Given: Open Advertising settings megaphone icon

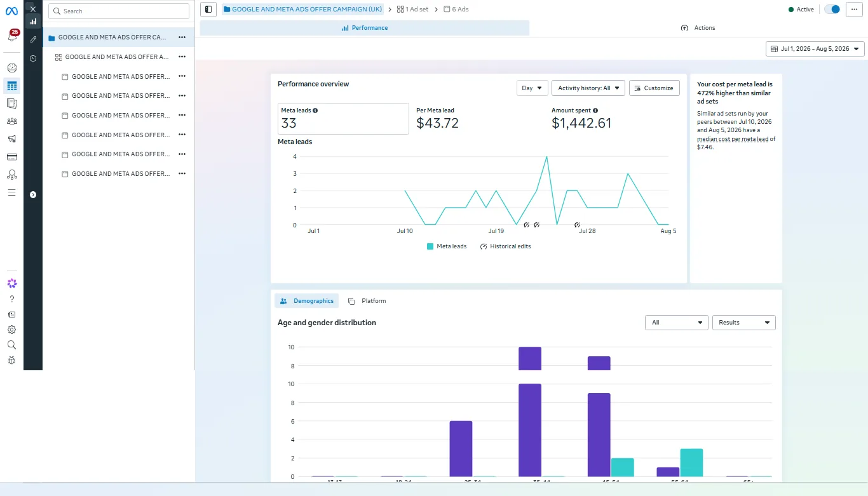Looking at the screenshot, I should (x=11, y=139).
